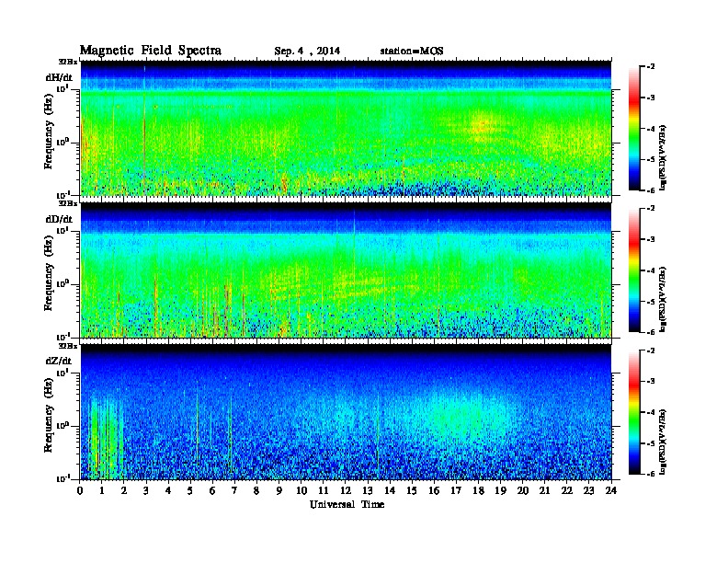728x563 pixels.
Task: Click hour label 23 on the time axis
Action: tap(589, 491)
